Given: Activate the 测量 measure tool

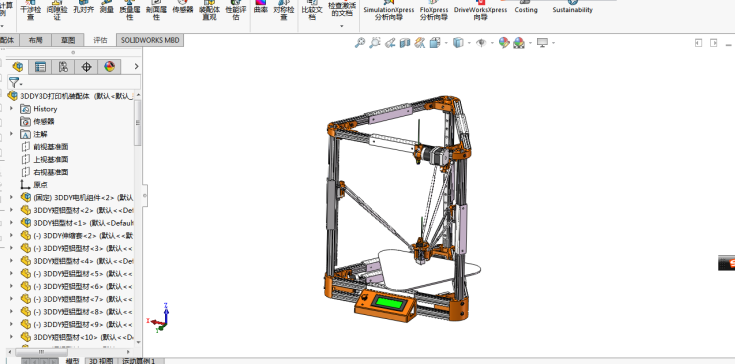Looking at the screenshot, I should (x=107, y=7).
